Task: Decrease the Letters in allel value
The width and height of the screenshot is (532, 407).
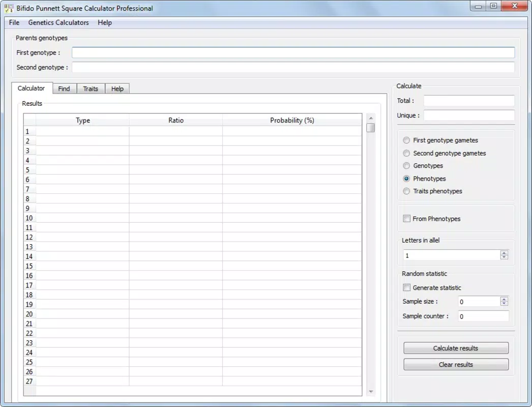Action: click(504, 257)
